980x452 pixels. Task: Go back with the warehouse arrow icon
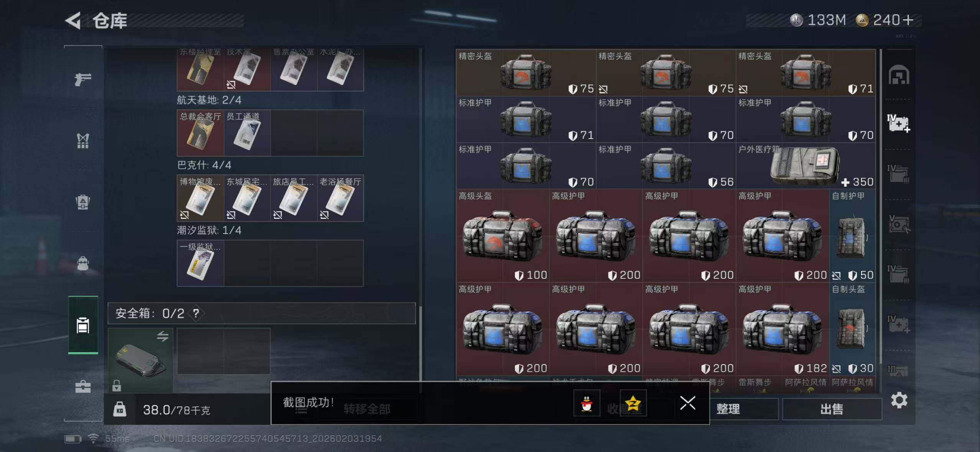[x=73, y=20]
